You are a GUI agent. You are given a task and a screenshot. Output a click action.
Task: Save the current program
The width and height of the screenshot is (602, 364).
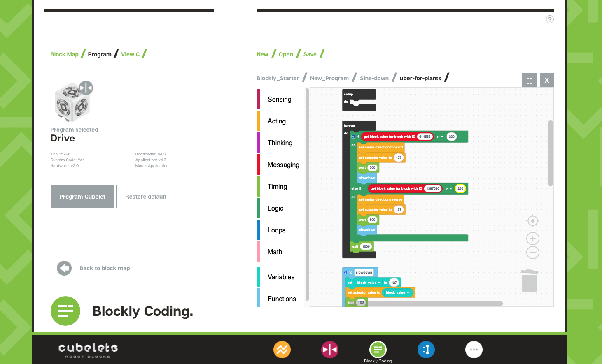point(310,54)
